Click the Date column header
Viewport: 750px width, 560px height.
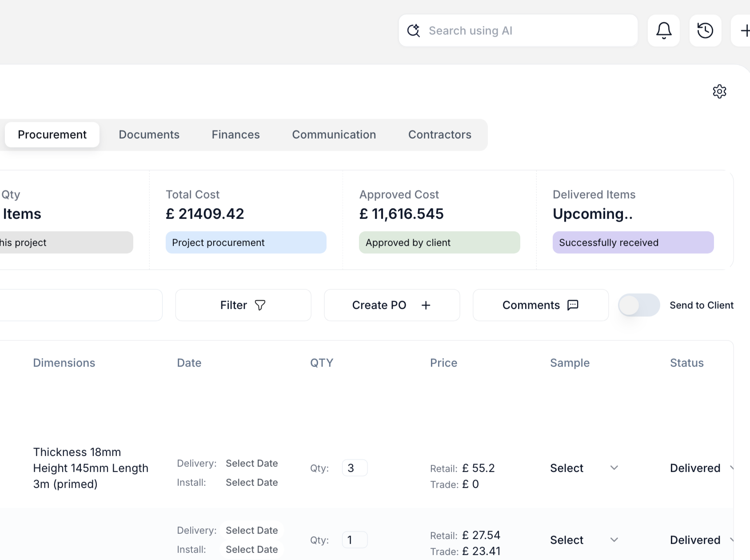[189, 363]
